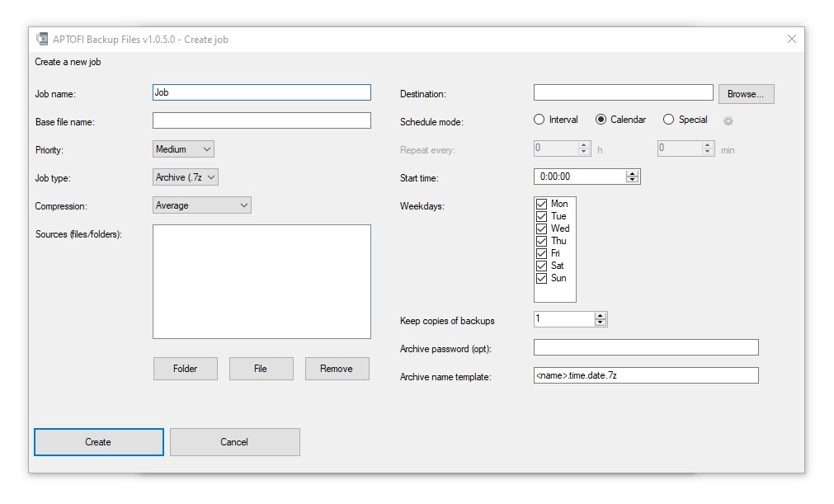Open the Priority dropdown
This screenshot has height=504, width=834.
pyautogui.click(x=184, y=149)
